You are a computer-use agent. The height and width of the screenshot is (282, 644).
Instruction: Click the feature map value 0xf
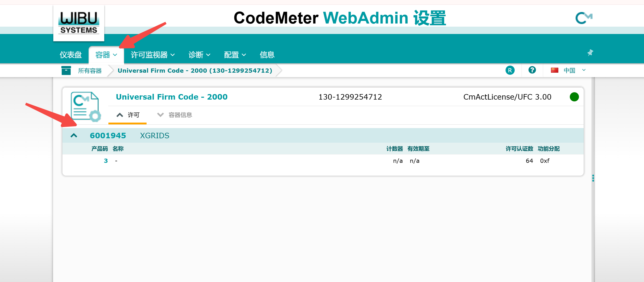(x=545, y=161)
